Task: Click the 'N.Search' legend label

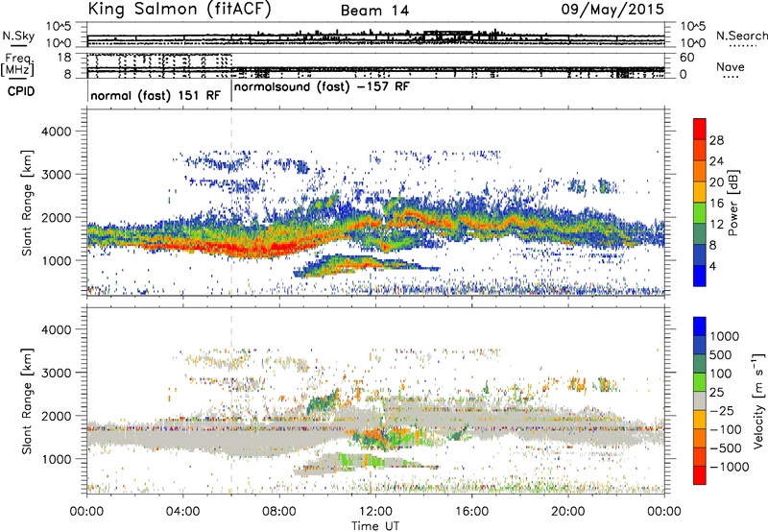Action: 741,36
